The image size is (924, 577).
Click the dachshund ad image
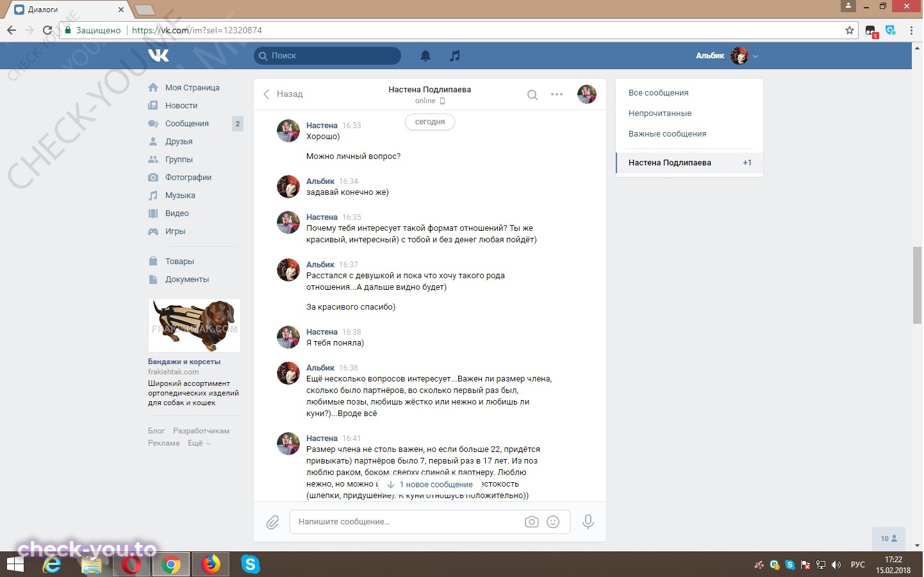[x=194, y=325]
